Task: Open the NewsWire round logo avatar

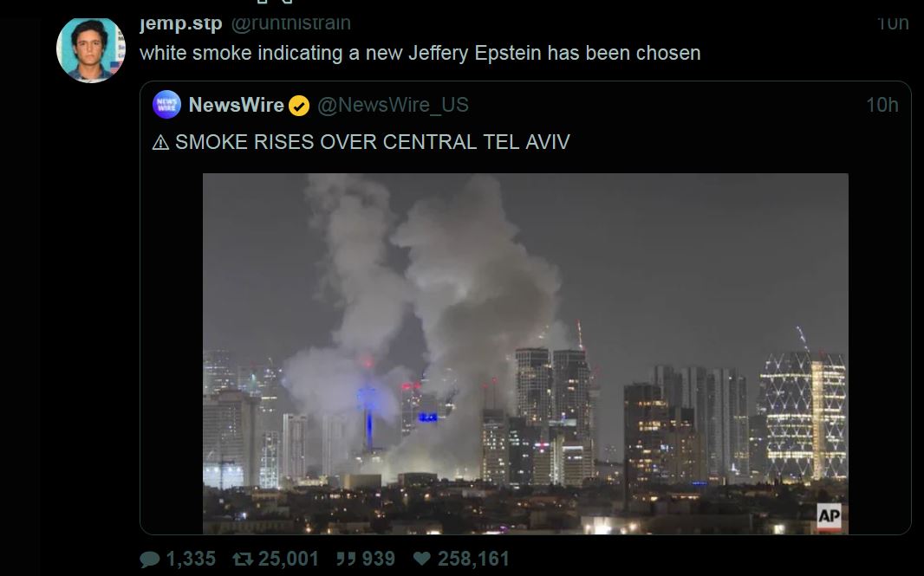Action: pyautogui.click(x=166, y=105)
